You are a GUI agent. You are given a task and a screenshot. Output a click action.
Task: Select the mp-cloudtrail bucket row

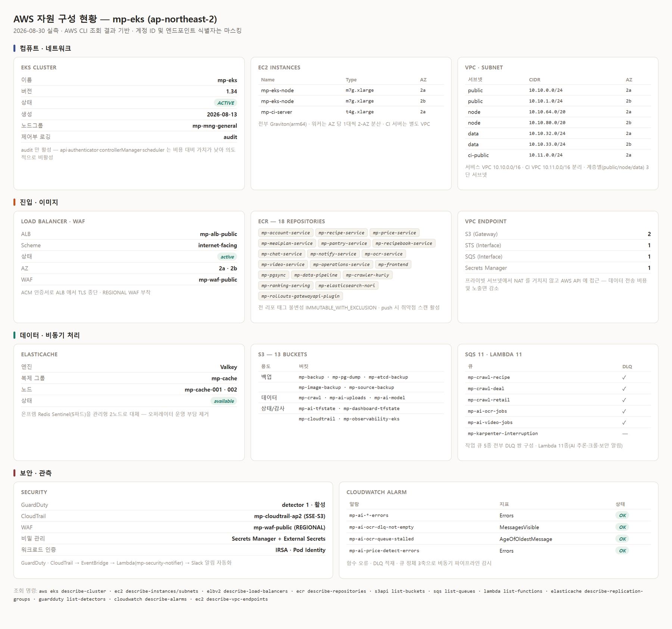click(x=351, y=419)
